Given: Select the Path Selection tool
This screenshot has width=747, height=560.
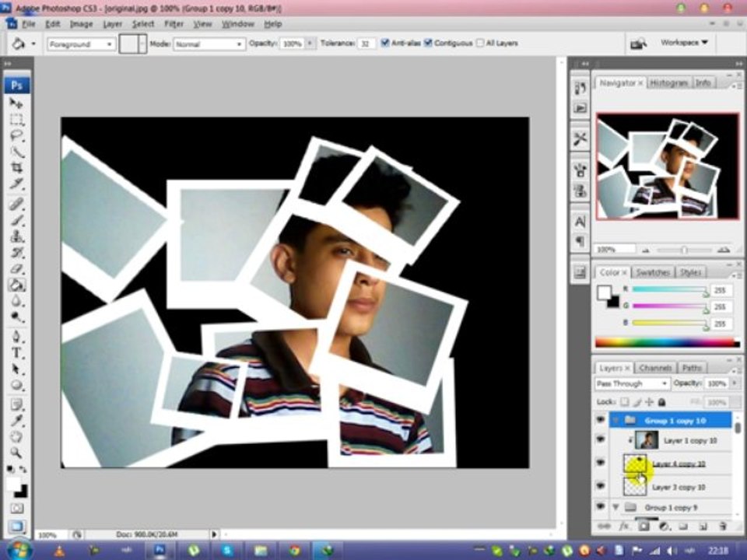Looking at the screenshot, I should pyautogui.click(x=16, y=369).
